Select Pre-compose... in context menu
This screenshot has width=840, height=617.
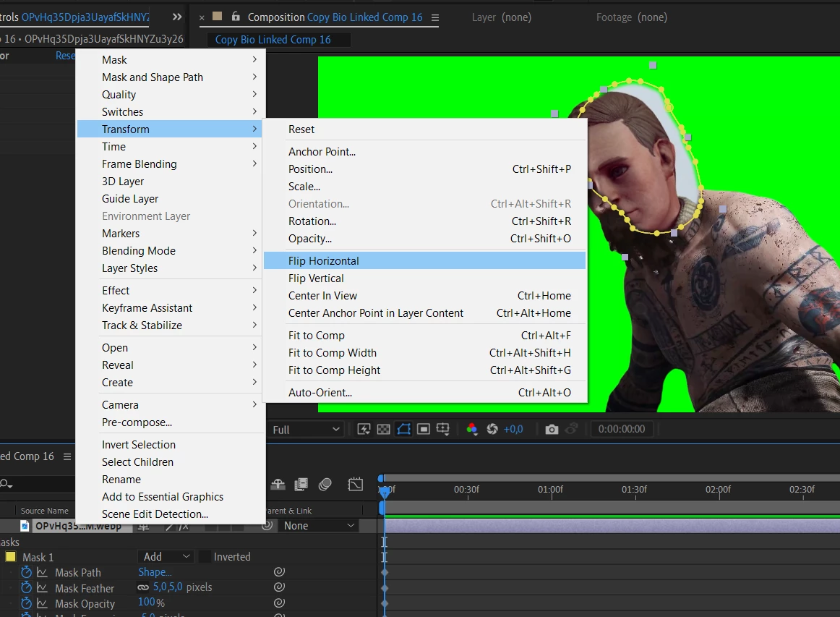[170, 422]
